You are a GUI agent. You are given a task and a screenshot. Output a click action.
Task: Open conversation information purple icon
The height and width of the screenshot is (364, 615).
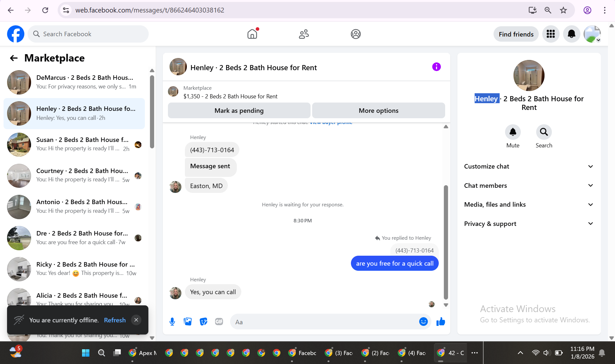[x=436, y=67]
